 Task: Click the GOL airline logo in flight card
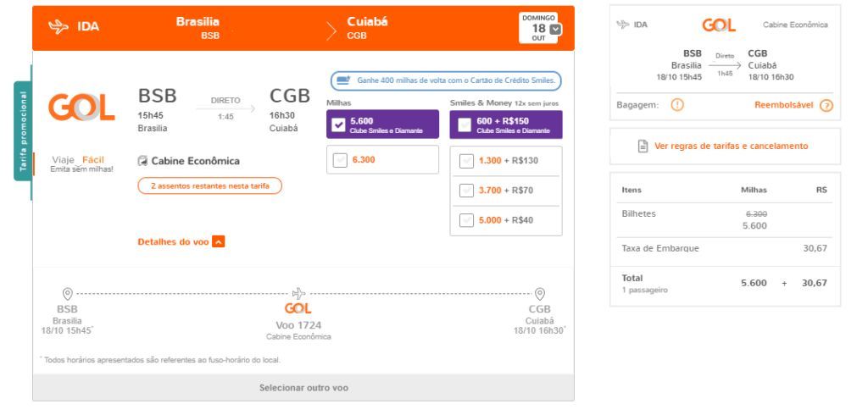click(x=81, y=108)
